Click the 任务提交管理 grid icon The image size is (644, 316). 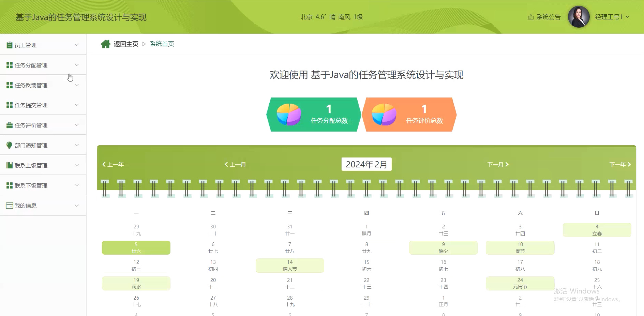pyautogui.click(x=10, y=105)
